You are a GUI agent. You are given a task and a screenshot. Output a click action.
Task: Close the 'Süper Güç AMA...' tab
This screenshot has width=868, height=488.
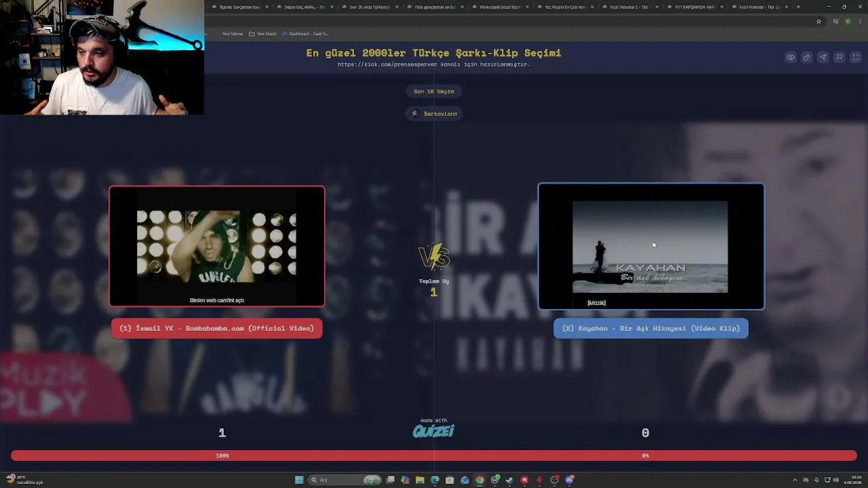tap(332, 7)
